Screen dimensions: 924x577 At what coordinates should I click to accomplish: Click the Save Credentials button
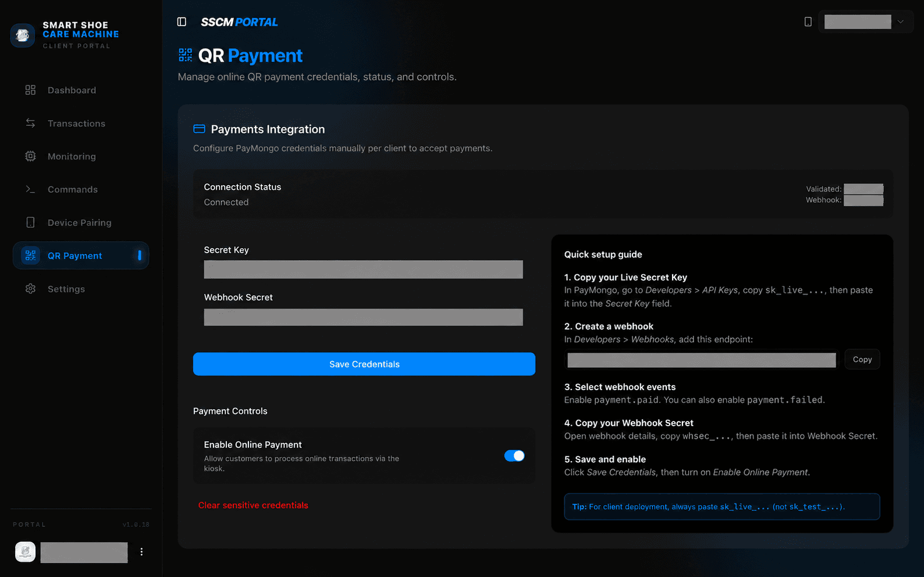click(x=364, y=364)
